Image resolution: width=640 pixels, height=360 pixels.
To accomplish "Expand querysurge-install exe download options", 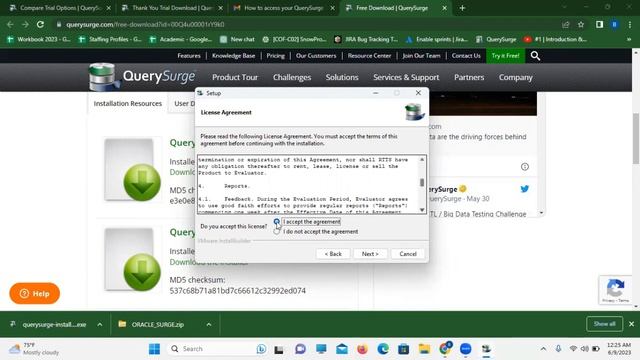I will (100, 324).
